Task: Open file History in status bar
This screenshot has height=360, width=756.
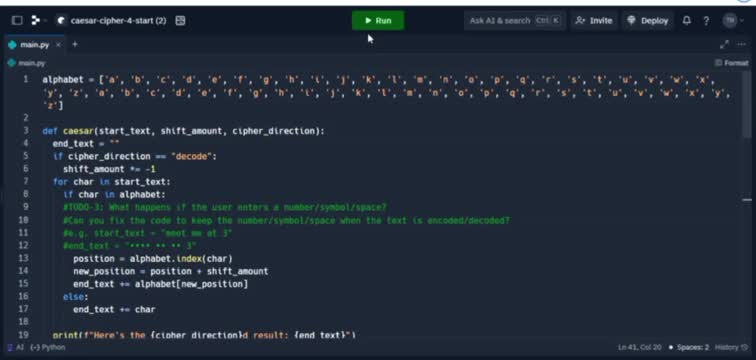Action: coord(729,347)
